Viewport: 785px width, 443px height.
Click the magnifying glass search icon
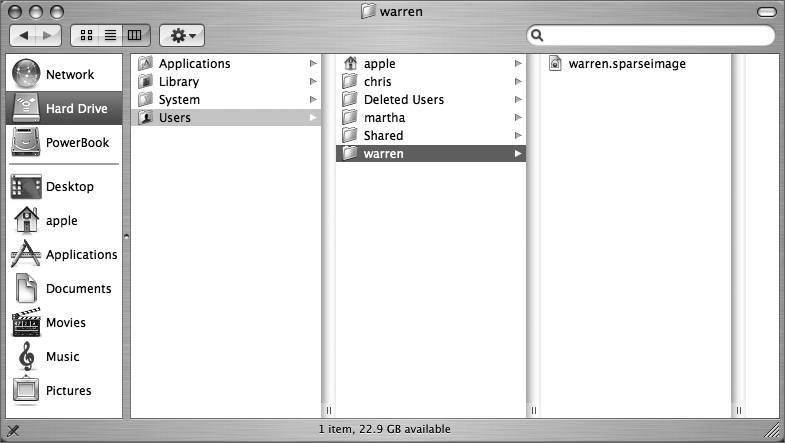537,36
